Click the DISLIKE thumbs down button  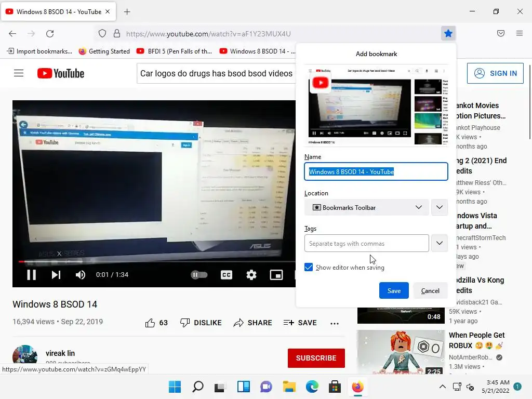(201, 323)
